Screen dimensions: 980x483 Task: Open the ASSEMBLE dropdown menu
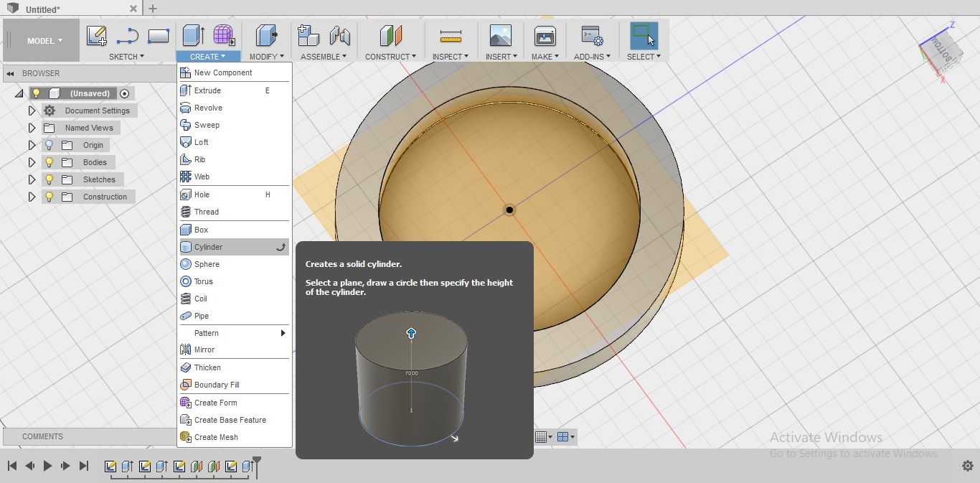[324, 57]
